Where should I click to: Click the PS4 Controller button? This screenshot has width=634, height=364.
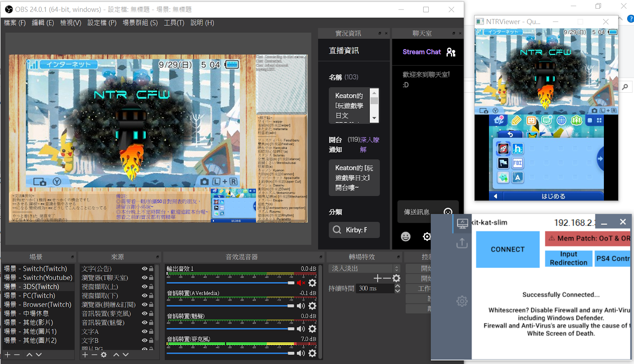click(613, 259)
